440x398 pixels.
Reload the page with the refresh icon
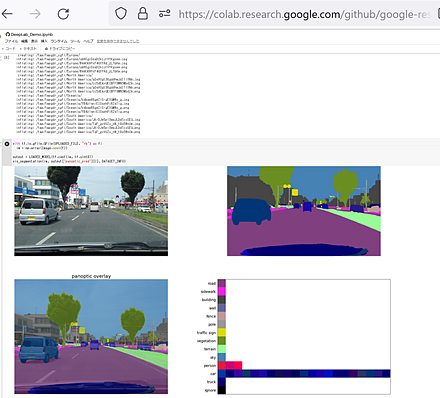[x=63, y=14]
